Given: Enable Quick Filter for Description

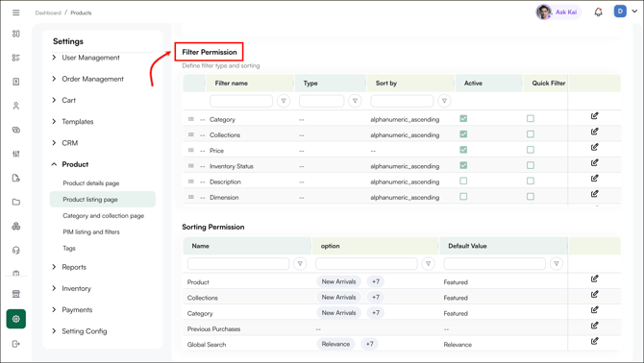Looking at the screenshot, I should pos(531,181).
